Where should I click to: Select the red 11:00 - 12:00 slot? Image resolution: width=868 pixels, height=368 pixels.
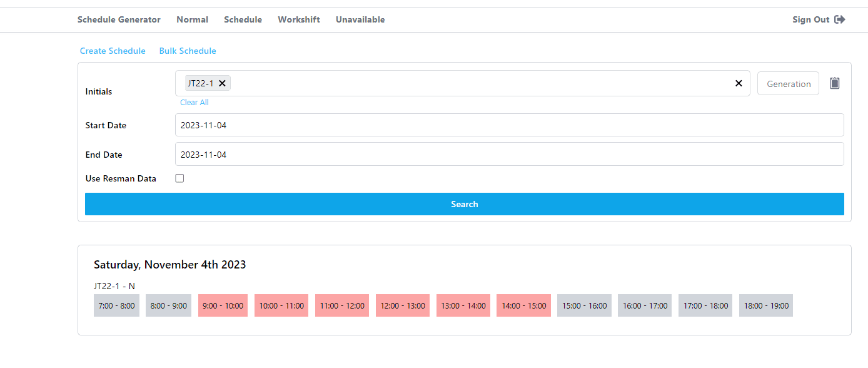tap(342, 305)
